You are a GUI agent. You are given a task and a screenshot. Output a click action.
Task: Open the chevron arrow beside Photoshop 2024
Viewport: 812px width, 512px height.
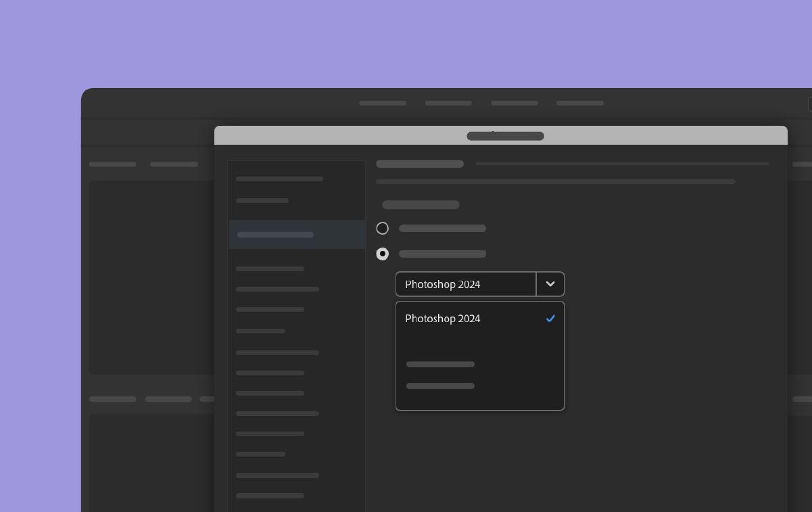[x=550, y=284]
